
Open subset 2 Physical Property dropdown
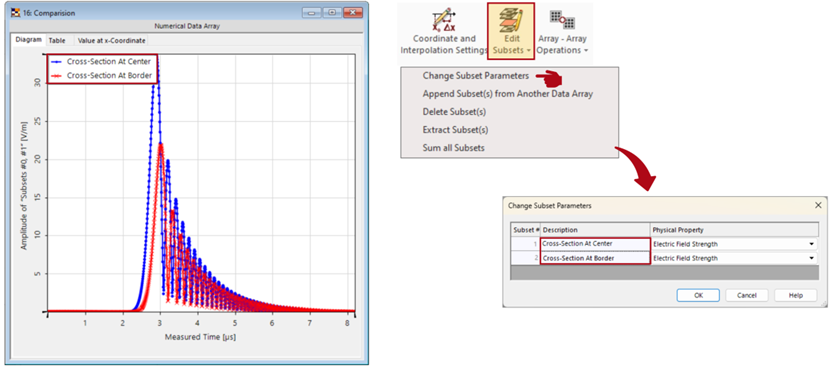click(x=811, y=258)
